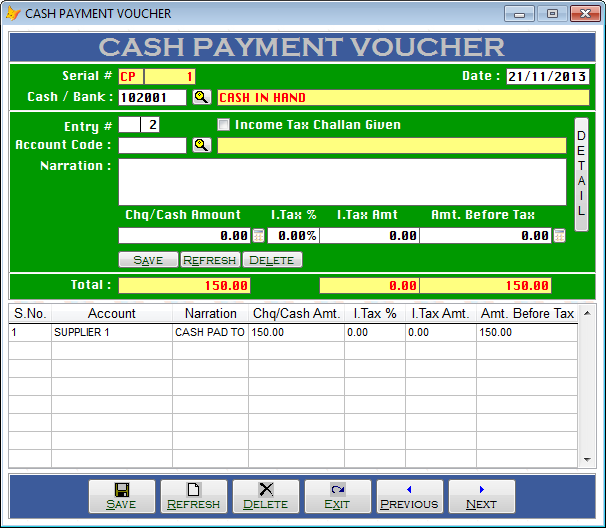Click the Date field showing 21/11/2013

[548, 76]
